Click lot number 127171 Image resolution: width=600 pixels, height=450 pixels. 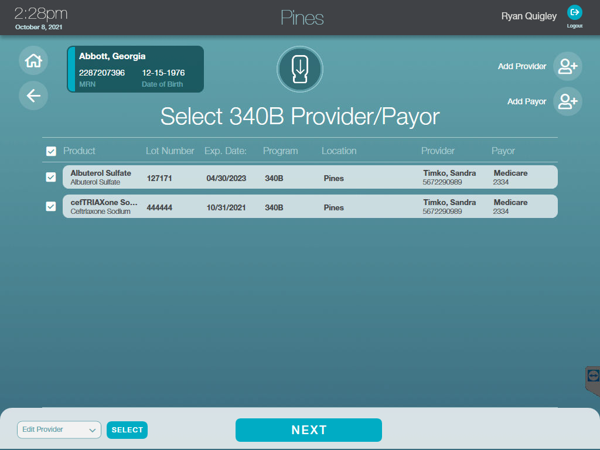click(159, 178)
